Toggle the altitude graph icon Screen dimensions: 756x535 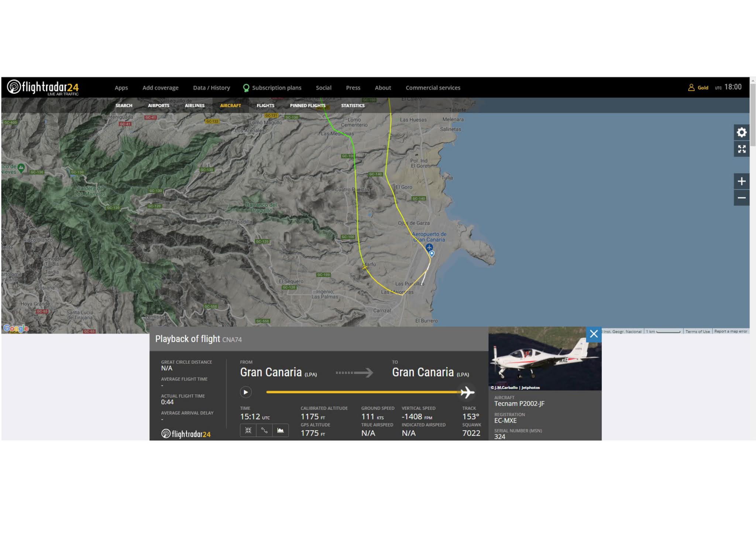(x=281, y=430)
